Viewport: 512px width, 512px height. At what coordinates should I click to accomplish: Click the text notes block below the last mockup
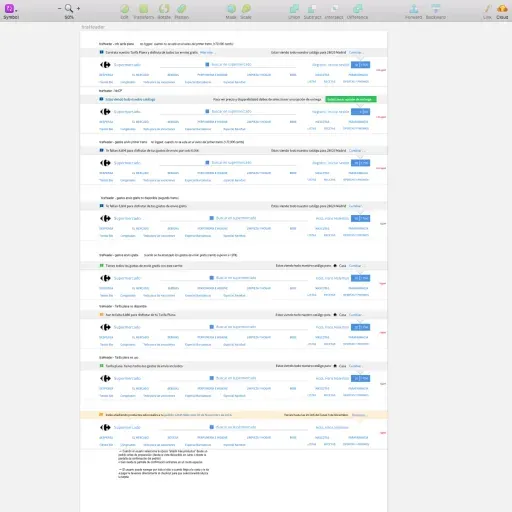click(164, 464)
